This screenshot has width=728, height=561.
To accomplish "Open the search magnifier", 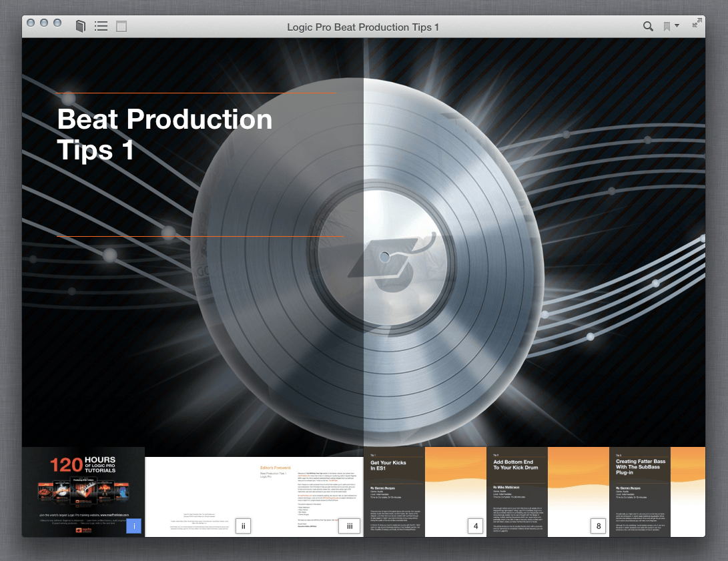I will click(648, 27).
